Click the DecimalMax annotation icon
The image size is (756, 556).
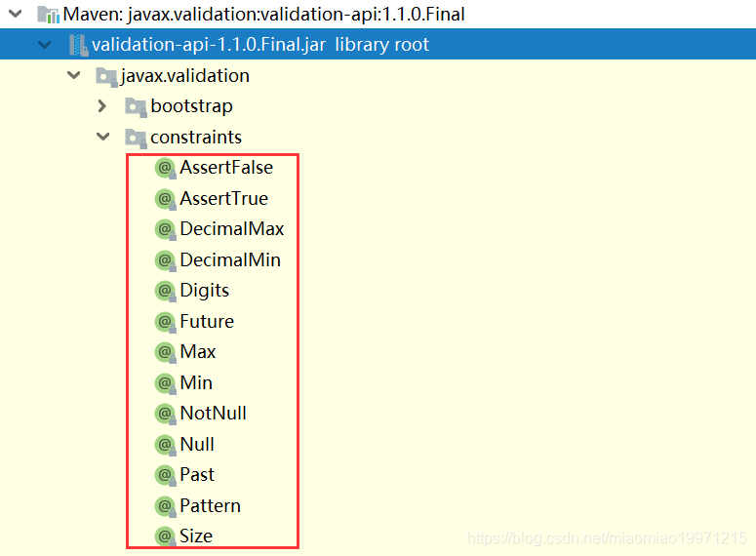coord(166,229)
